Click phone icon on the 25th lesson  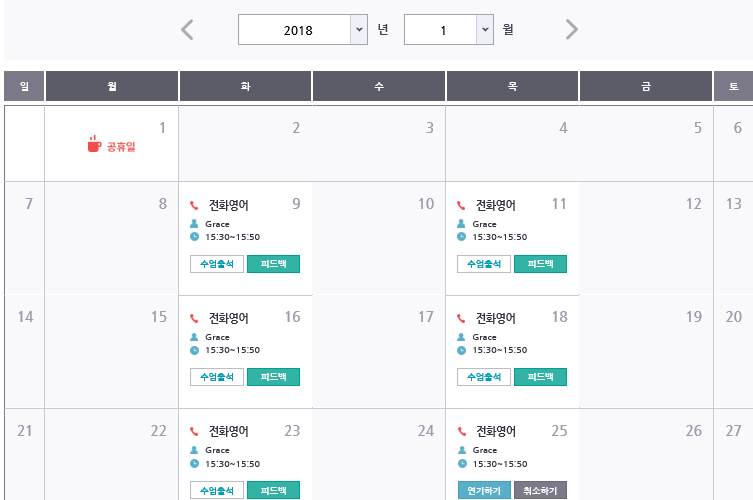[461, 432]
